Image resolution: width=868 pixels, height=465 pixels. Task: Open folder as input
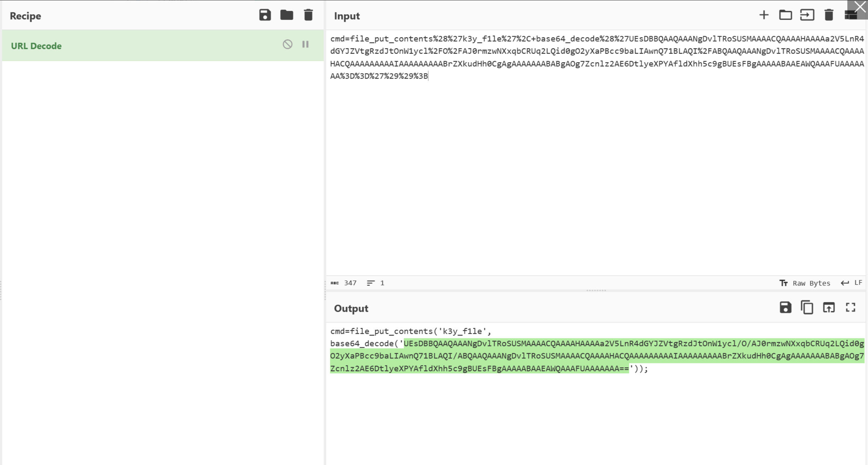pyautogui.click(x=785, y=15)
